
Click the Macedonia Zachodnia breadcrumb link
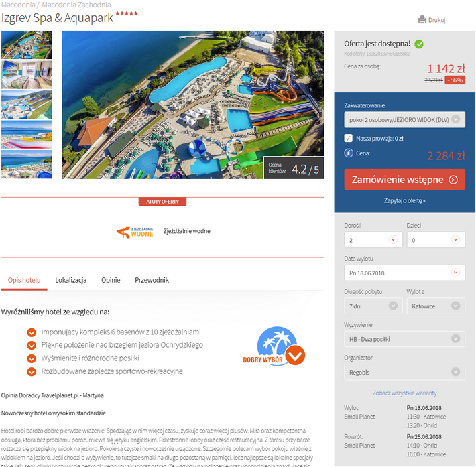click(76, 5)
